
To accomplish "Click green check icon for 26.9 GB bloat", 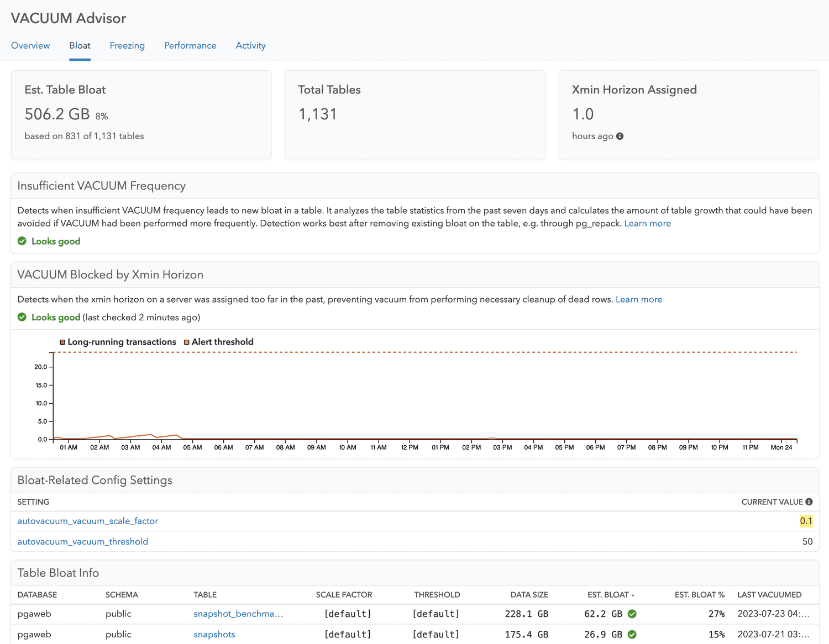I will 632,635.
